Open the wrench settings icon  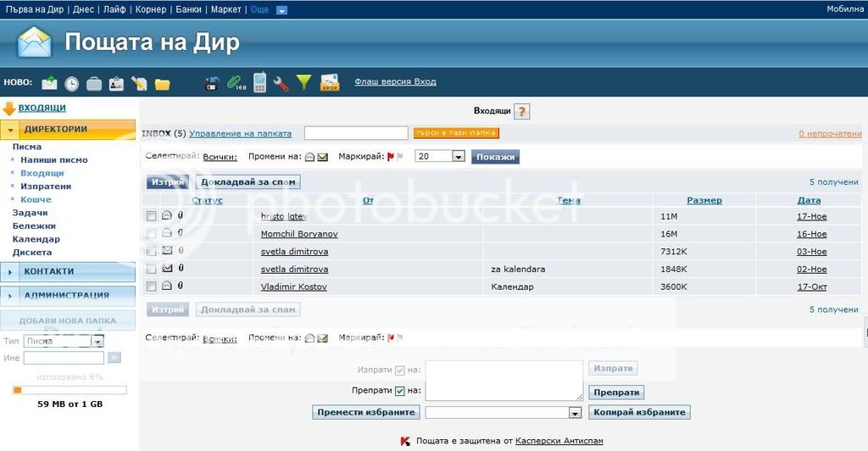(281, 83)
